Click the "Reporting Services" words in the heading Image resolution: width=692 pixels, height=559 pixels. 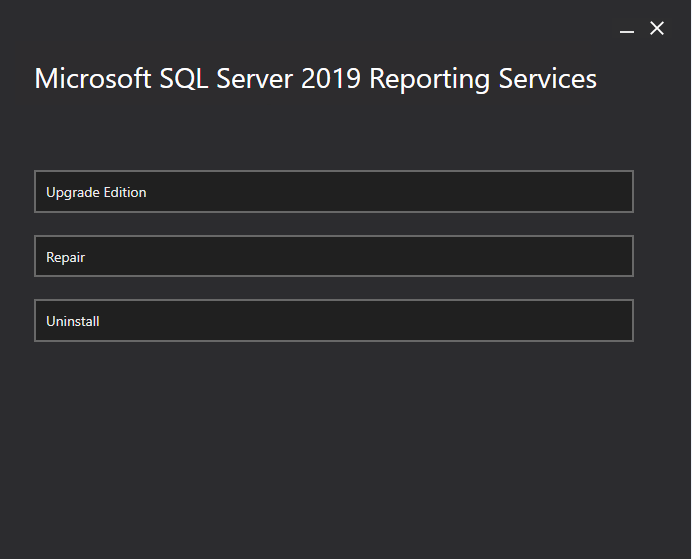tap(483, 79)
